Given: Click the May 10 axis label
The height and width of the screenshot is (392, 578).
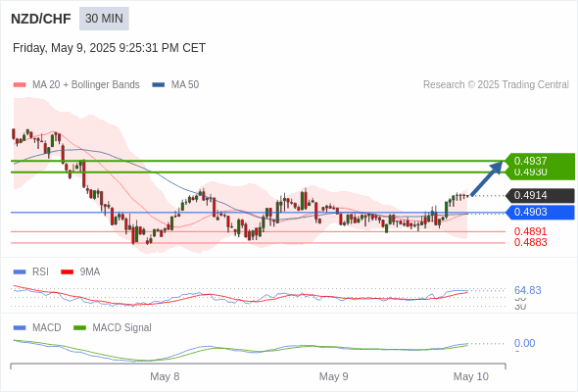Looking at the screenshot, I should pyautogui.click(x=471, y=376).
